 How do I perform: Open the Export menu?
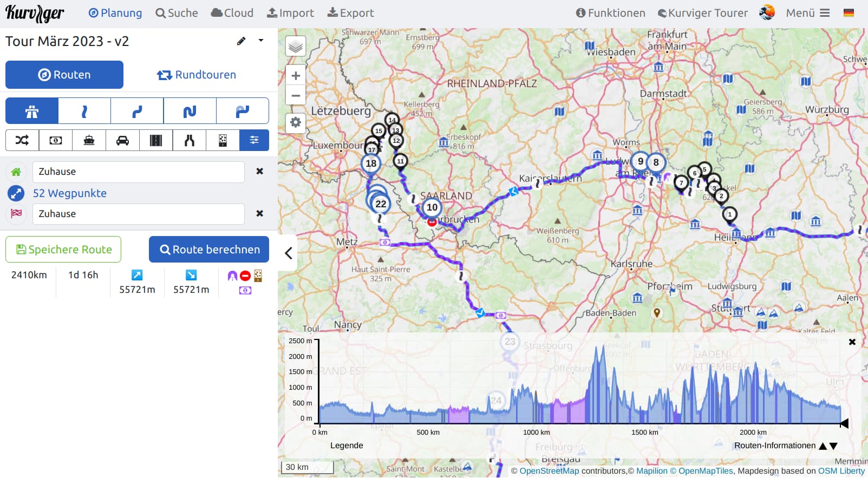pyautogui.click(x=351, y=13)
